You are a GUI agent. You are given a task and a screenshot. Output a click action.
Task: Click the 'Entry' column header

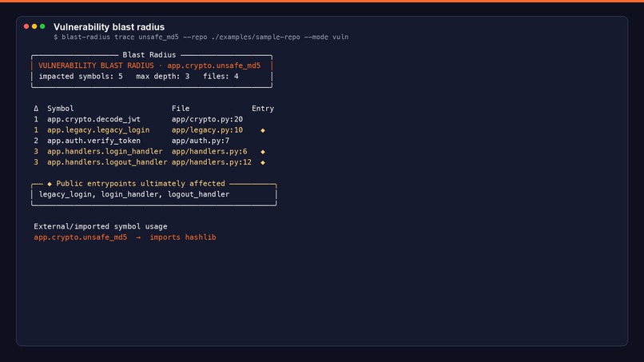[263, 109]
